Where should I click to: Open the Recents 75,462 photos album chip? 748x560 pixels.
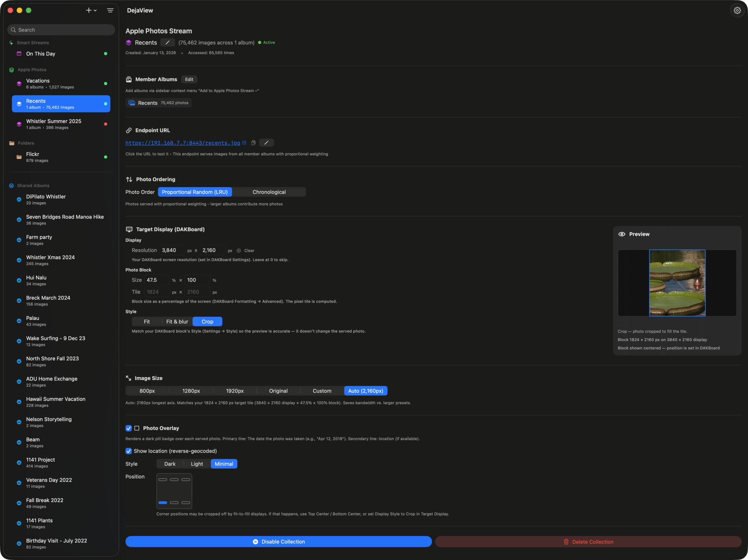tap(159, 103)
